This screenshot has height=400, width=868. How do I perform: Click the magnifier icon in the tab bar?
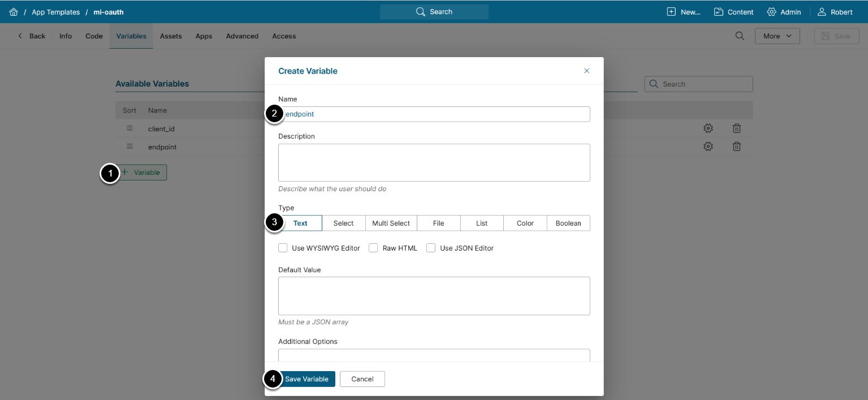[x=740, y=36]
